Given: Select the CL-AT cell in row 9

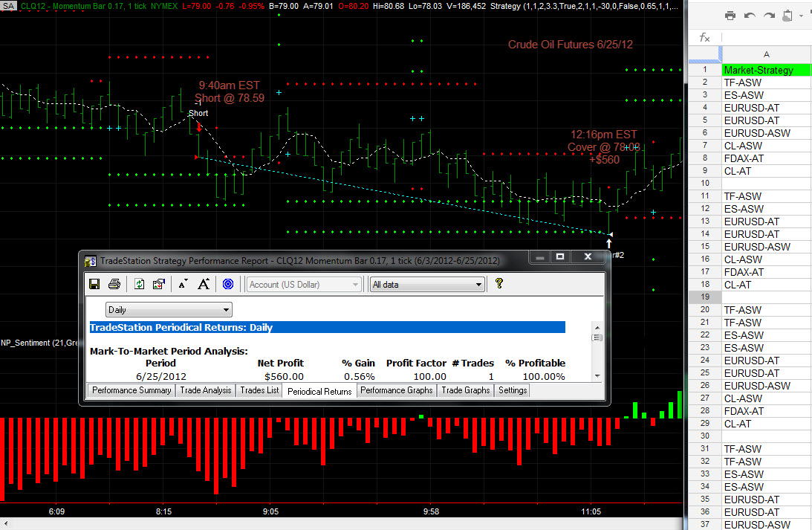Looking at the screenshot, I should 767,171.
